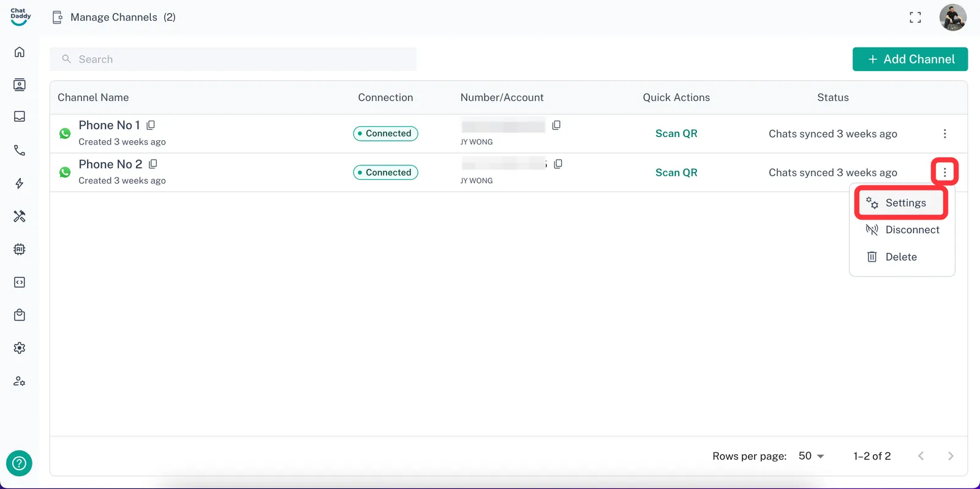Viewport: 980px width, 489px height.
Task: Focus the channel Search field
Action: [233, 59]
